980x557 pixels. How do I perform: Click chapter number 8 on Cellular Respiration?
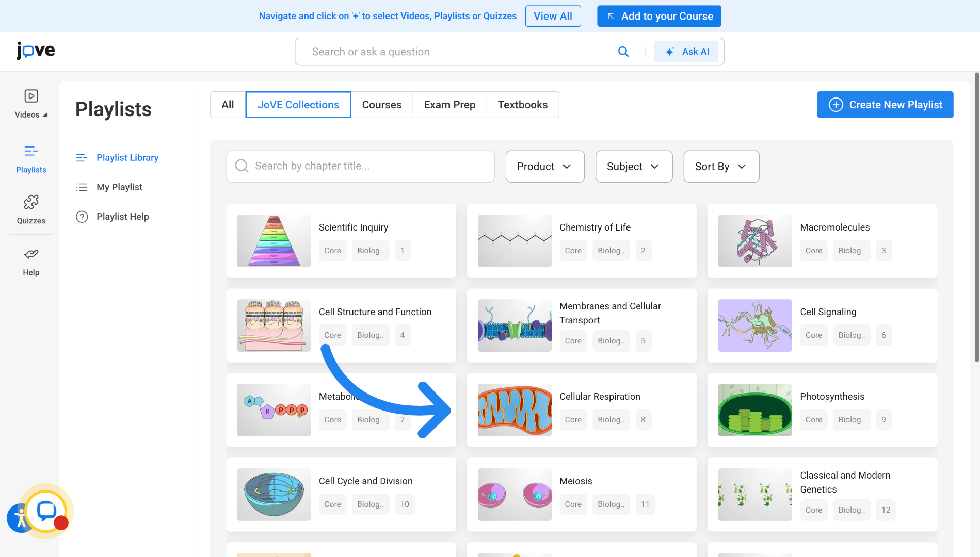coord(643,420)
